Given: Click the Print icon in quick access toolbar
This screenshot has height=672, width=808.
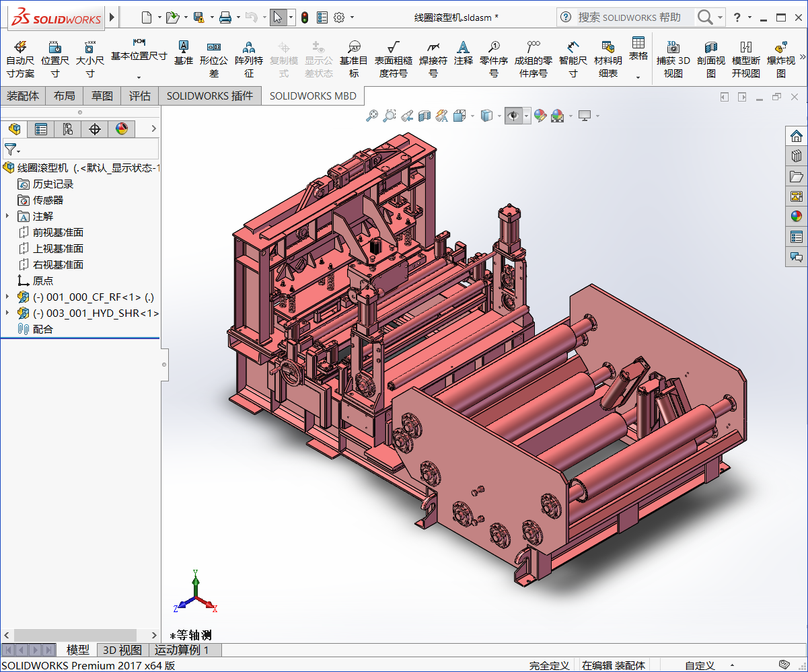Looking at the screenshot, I should pos(225,17).
